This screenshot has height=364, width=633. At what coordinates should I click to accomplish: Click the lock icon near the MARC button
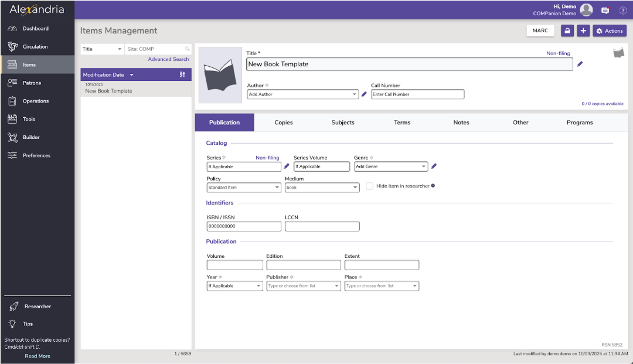coord(567,30)
